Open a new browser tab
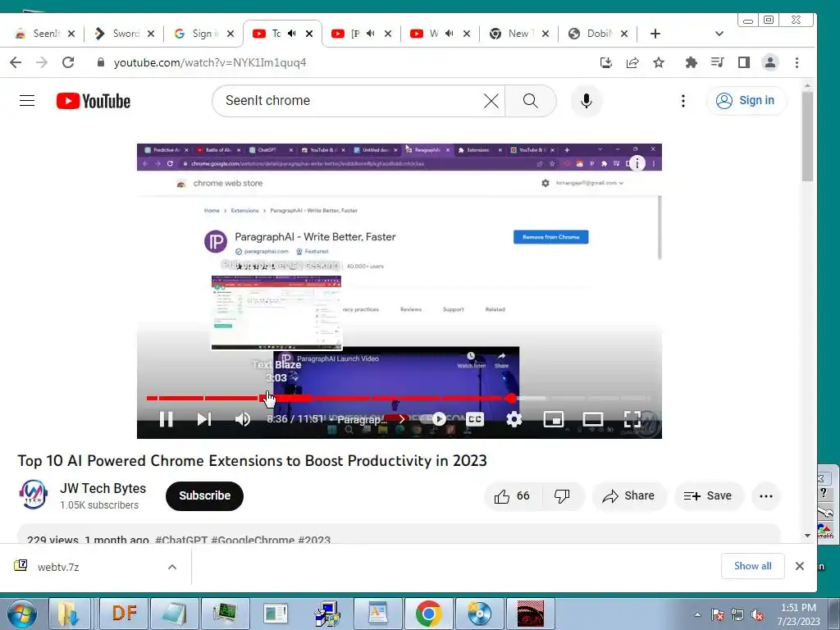The image size is (840, 630). (x=655, y=34)
